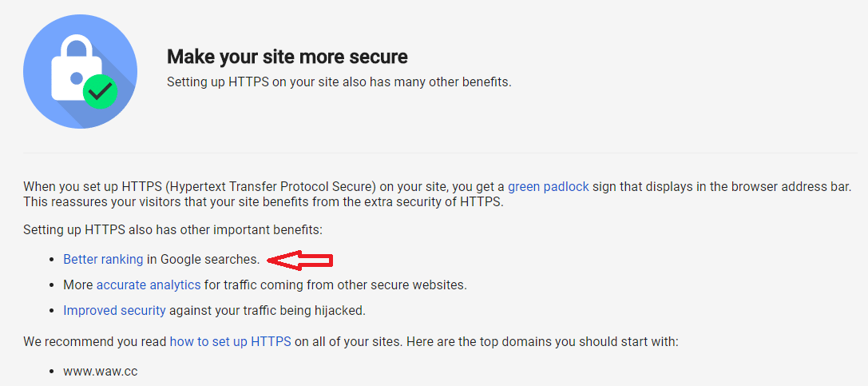
Task: Click the bullet before Better ranking
Action: (x=51, y=259)
